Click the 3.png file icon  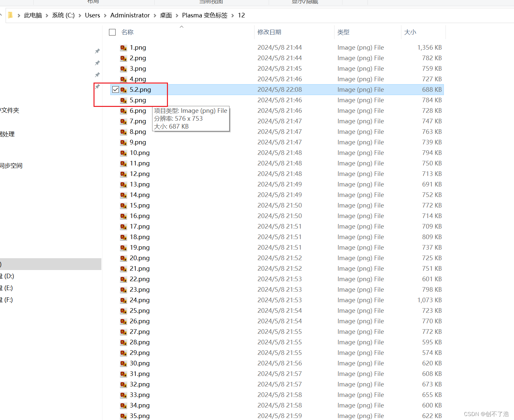click(x=123, y=69)
